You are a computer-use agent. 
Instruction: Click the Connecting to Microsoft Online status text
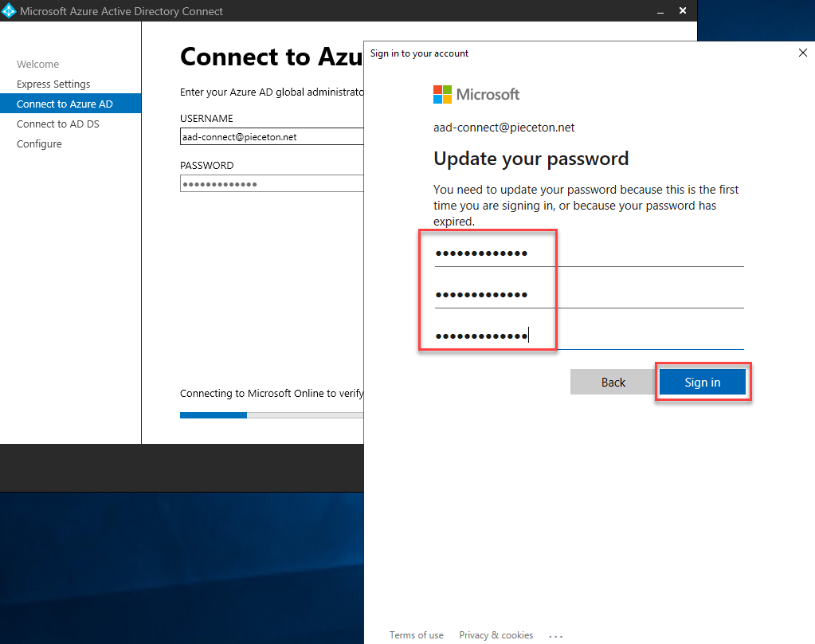272,393
